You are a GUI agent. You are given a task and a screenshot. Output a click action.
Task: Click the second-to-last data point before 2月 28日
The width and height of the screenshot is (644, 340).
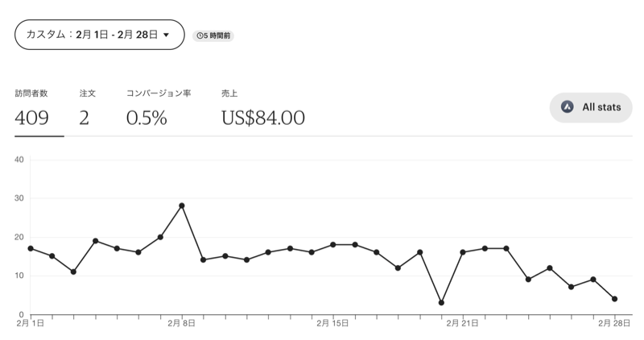point(592,280)
